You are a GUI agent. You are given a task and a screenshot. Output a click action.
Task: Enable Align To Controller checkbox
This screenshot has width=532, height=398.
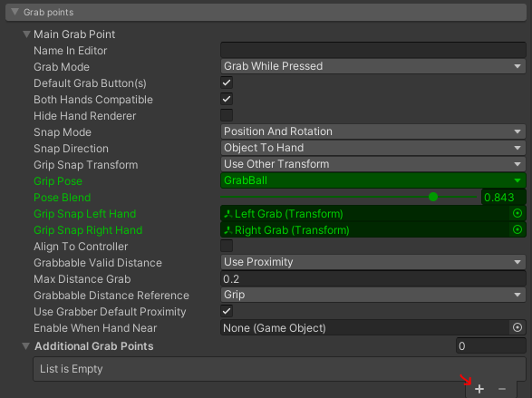(227, 246)
